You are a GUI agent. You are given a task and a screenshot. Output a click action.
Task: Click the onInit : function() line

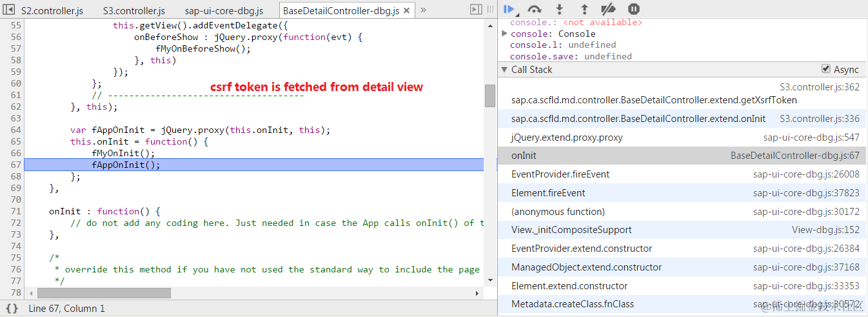tap(104, 211)
